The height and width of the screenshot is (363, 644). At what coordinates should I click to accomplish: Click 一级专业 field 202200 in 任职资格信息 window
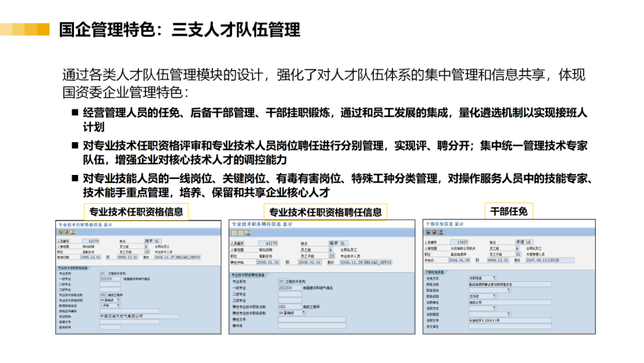tap(110, 279)
